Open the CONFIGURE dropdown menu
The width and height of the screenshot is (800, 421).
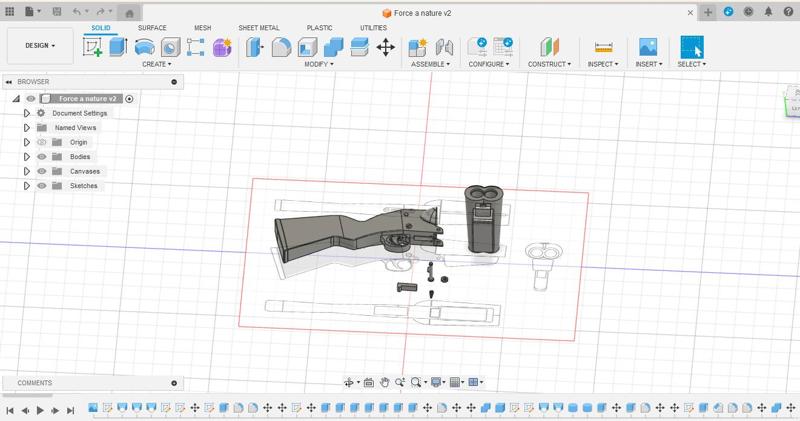click(489, 64)
